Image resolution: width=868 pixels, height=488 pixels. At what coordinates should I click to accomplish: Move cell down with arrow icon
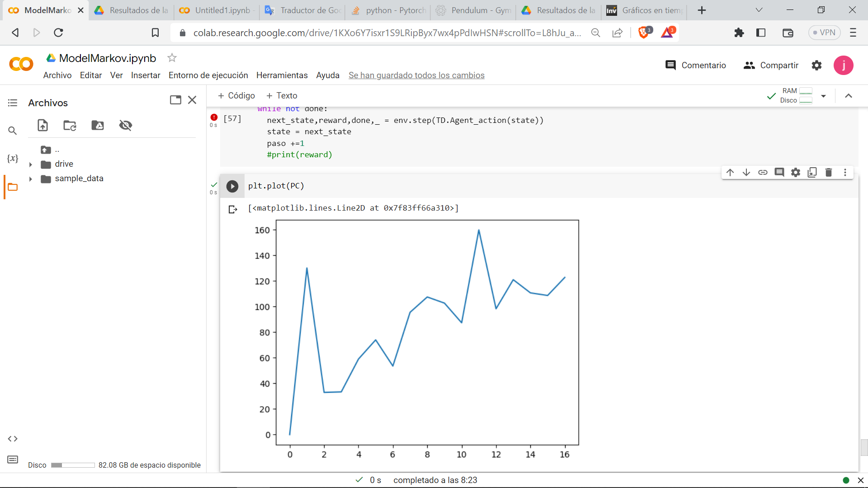click(746, 172)
